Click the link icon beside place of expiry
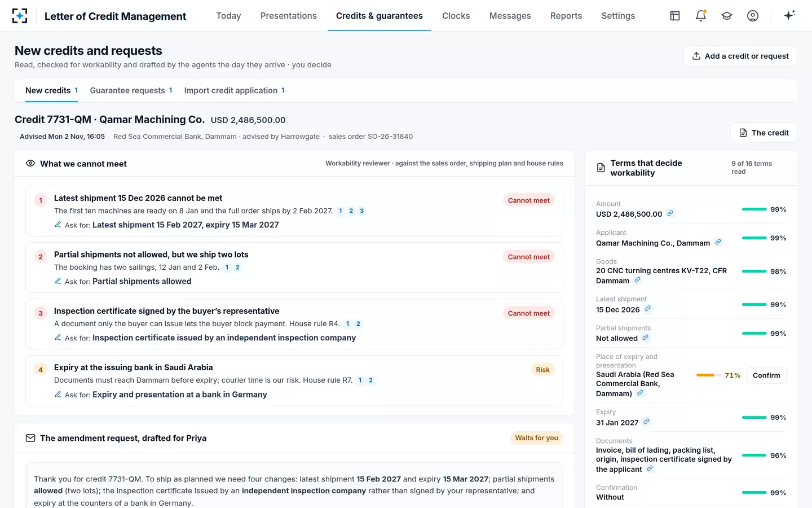Viewport: 812px width, 508px height. click(x=640, y=393)
